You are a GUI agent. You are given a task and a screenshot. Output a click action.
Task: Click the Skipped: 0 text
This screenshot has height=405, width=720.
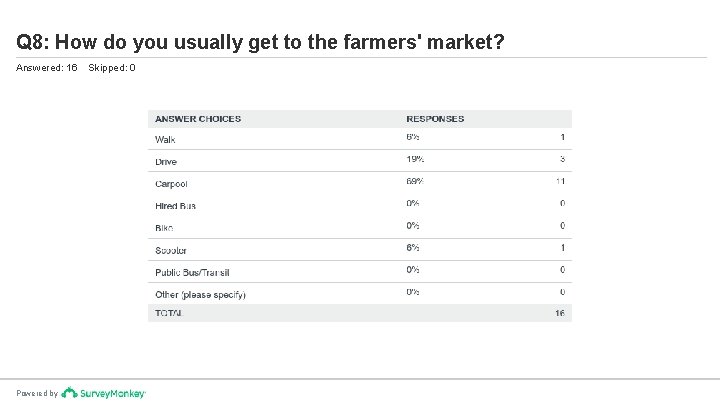[112, 68]
